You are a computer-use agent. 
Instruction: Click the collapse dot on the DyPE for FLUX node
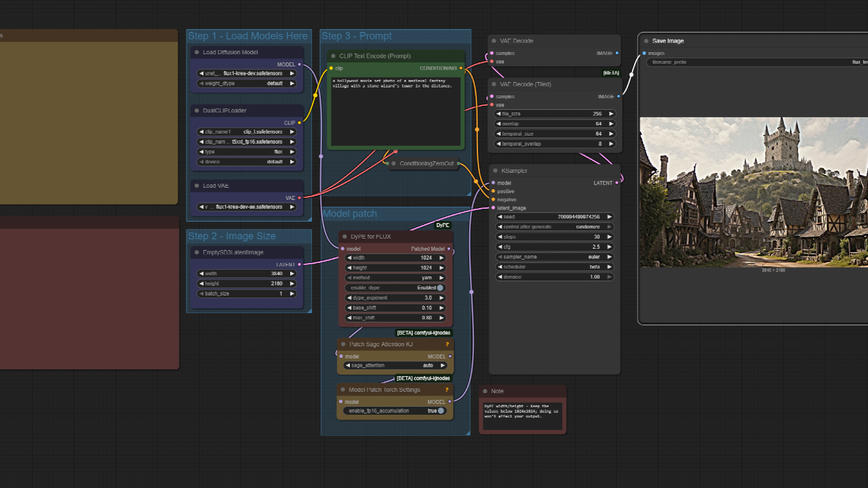coord(346,237)
